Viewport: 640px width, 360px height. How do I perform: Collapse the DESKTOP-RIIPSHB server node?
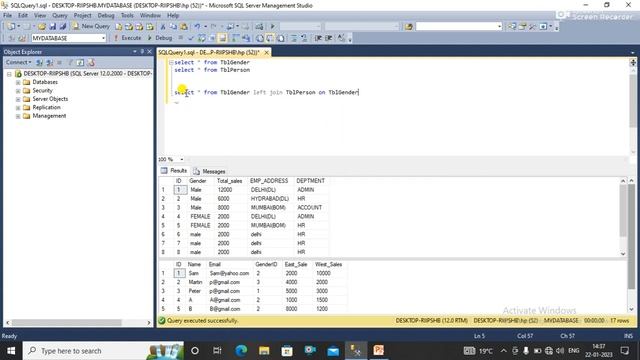[x=9, y=74]
